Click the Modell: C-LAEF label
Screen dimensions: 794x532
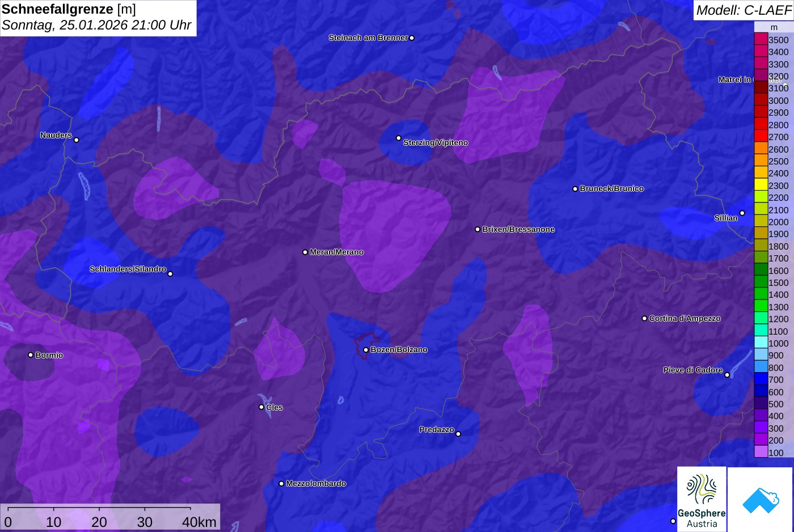tap(744, 10)
